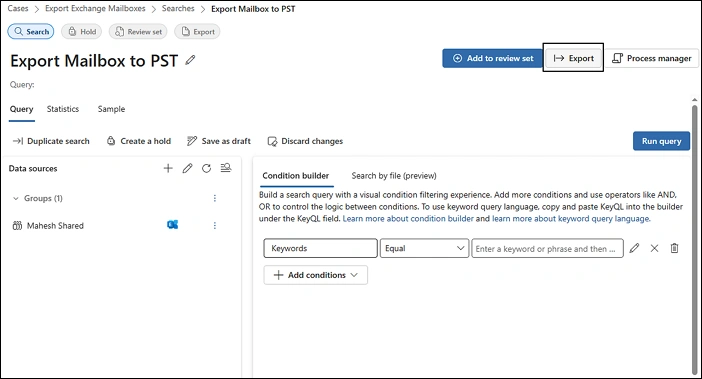Open the Groups row more-options menu
This screenshot has width=702, height=379.
[x=214, y=198]
